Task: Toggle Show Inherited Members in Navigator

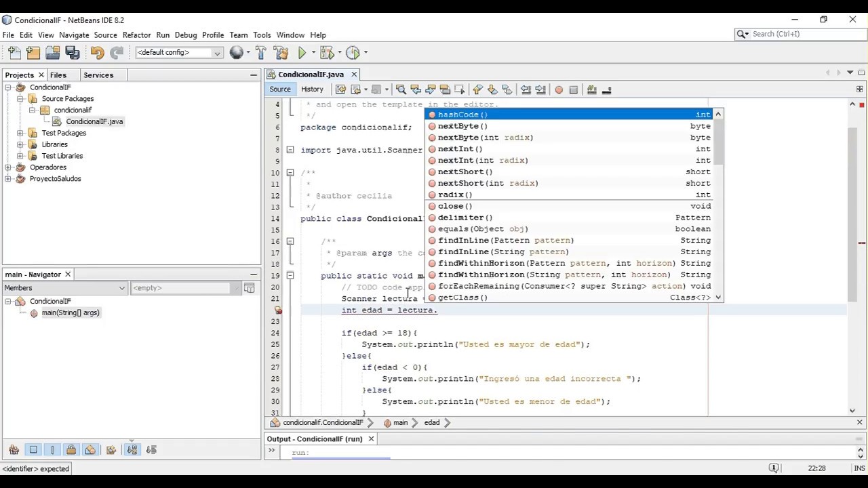Action: click(x=14, y=450)
